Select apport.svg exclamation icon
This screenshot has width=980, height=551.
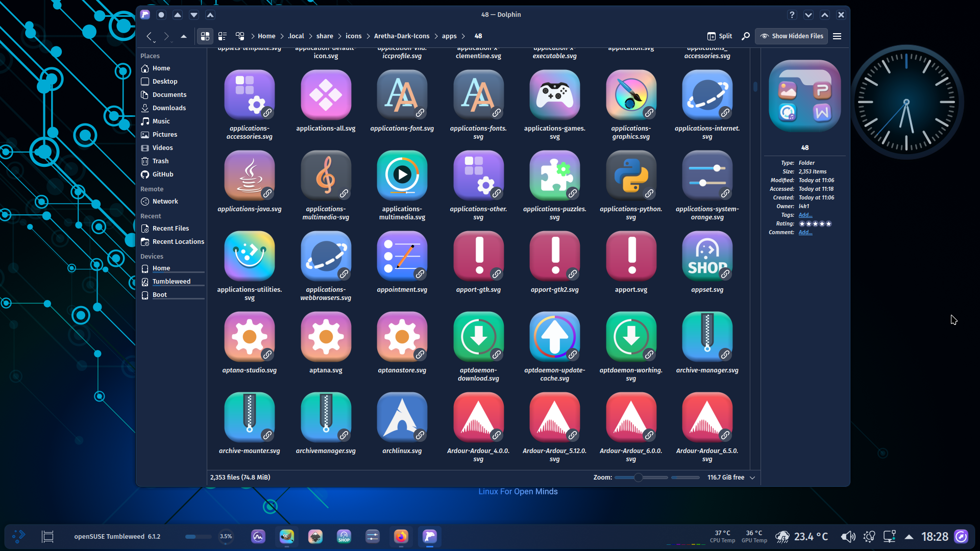tap(631, 256)
